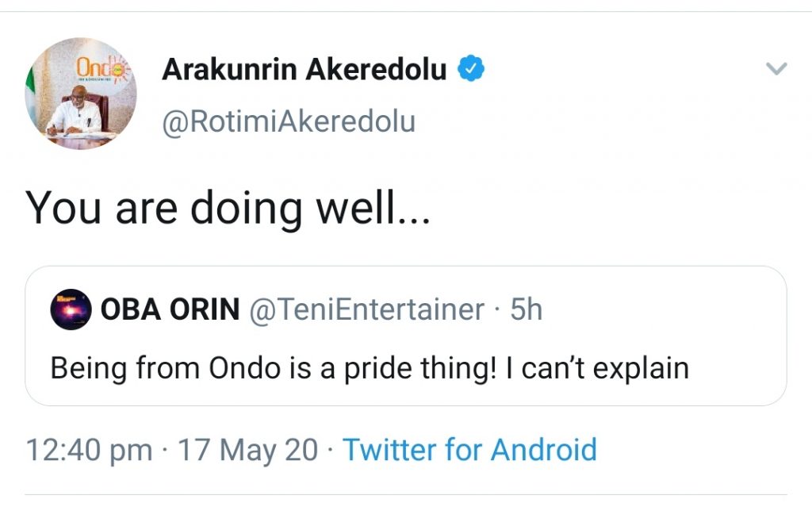Open OBA ORIN's profile name

click(170, 309)
